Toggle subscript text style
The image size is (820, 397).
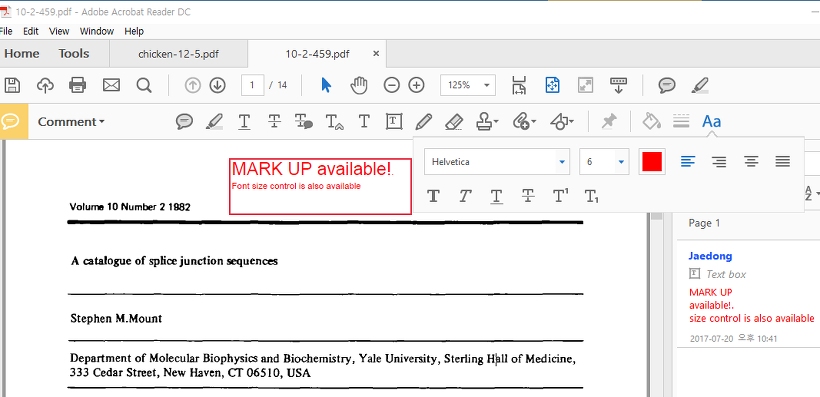(591, 196)
